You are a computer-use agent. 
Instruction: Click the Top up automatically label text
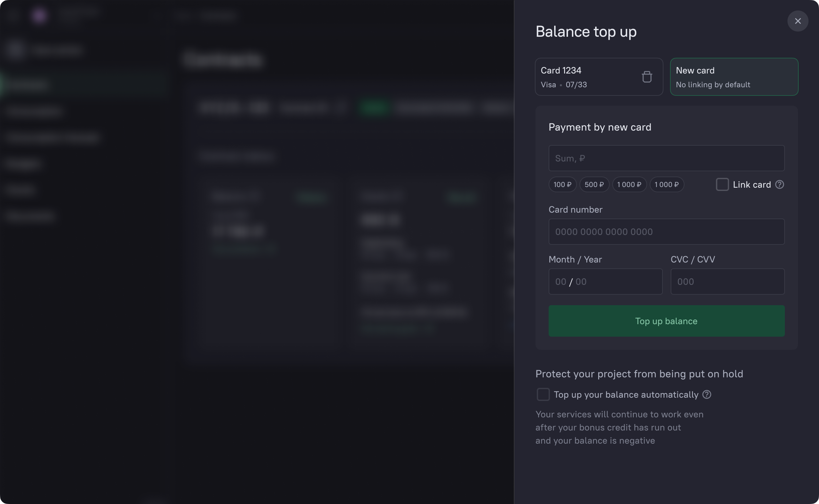pyautogui.click(x=626, y=395)
